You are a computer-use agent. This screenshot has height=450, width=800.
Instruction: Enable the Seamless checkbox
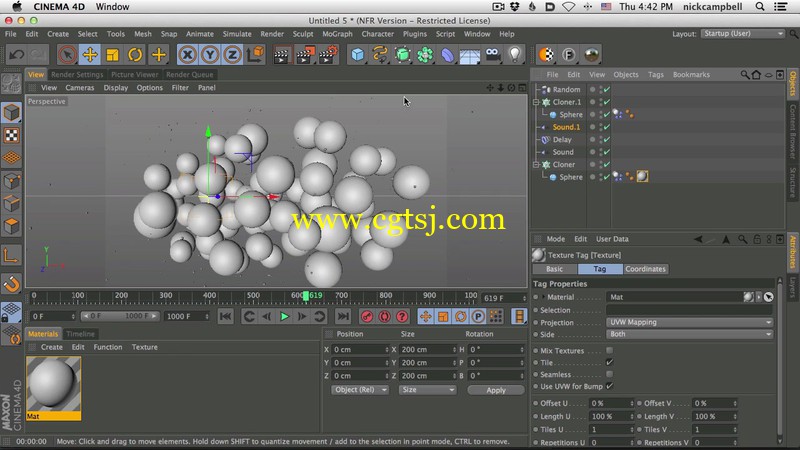click(x=609, y=374)
